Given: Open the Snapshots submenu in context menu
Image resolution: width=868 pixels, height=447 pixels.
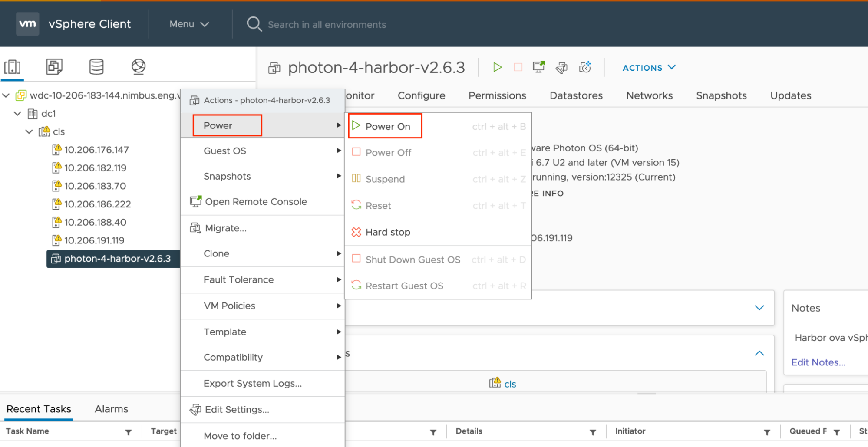Looking at the screenshot, I should coord(262,176).
